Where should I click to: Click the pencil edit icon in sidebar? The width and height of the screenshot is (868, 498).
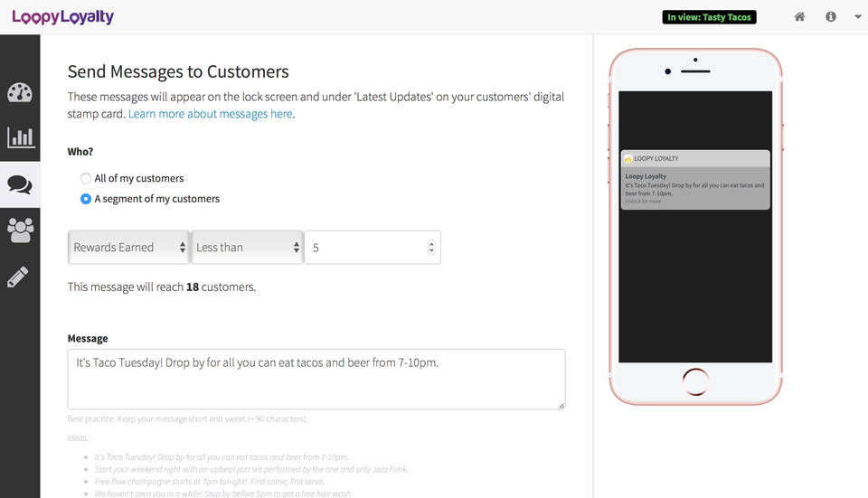click(18, 277)
